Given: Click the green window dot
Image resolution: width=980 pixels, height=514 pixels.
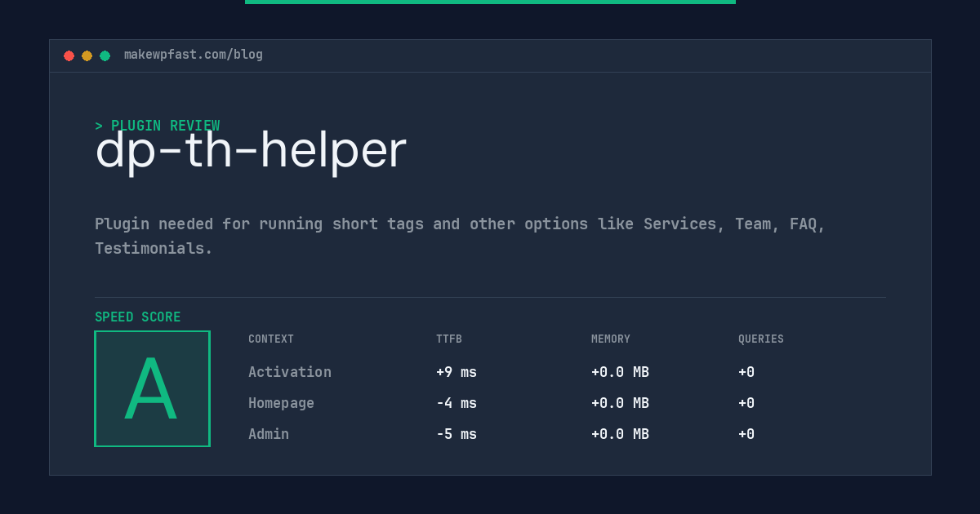Looking at the screenshot, I should [105, 55].
